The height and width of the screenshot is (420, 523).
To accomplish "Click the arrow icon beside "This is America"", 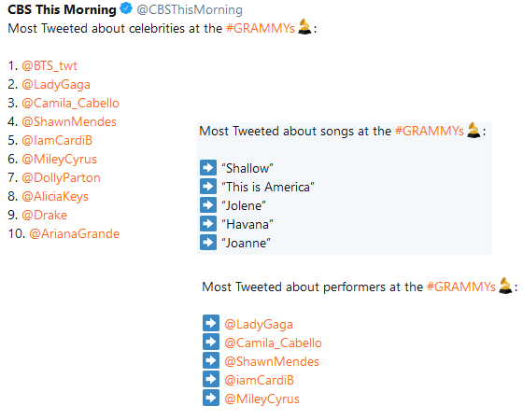I will click(208, 187).
